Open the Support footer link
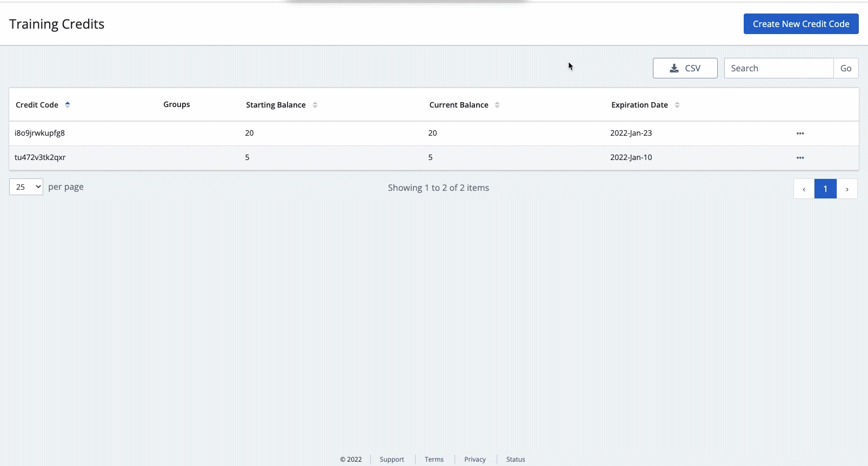Screen dimensions: 868x466 [x=391, y=460]
